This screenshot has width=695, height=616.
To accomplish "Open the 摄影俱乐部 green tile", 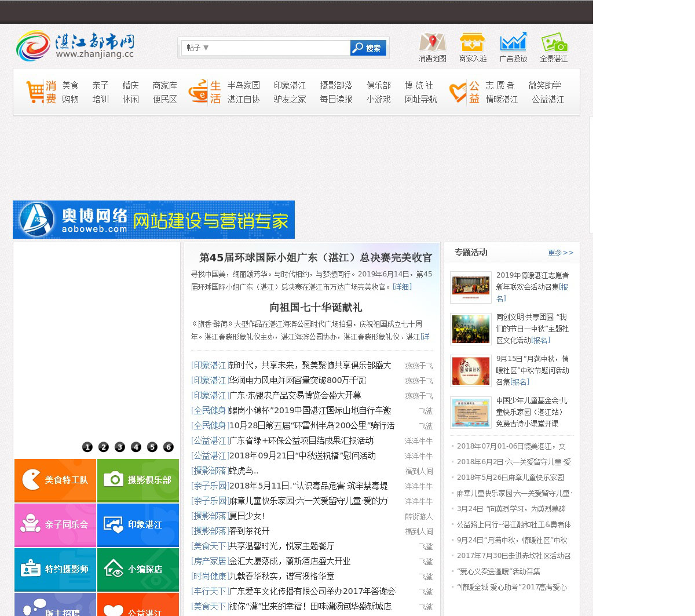I will pyautogui.click(x=138, y=480).
